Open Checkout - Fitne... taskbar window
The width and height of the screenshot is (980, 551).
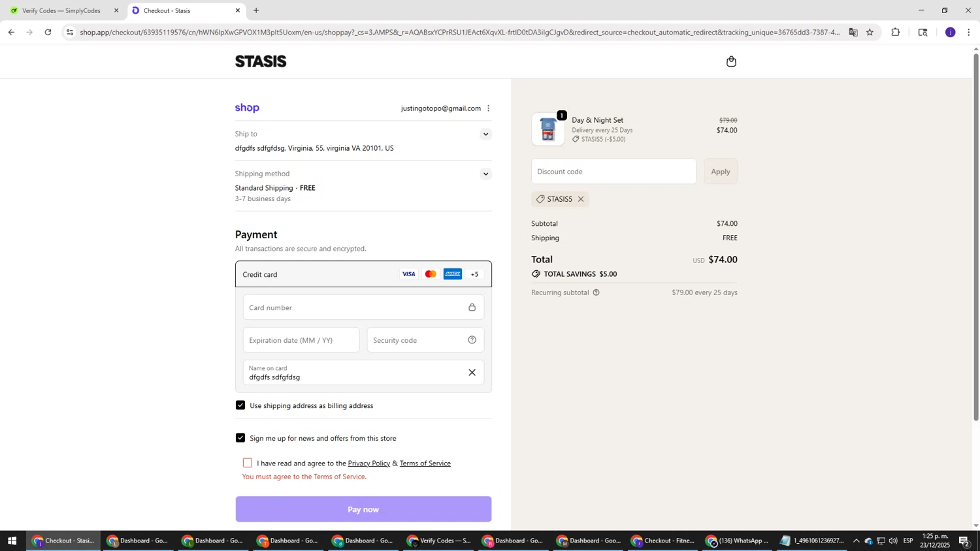tap(663, 541)
